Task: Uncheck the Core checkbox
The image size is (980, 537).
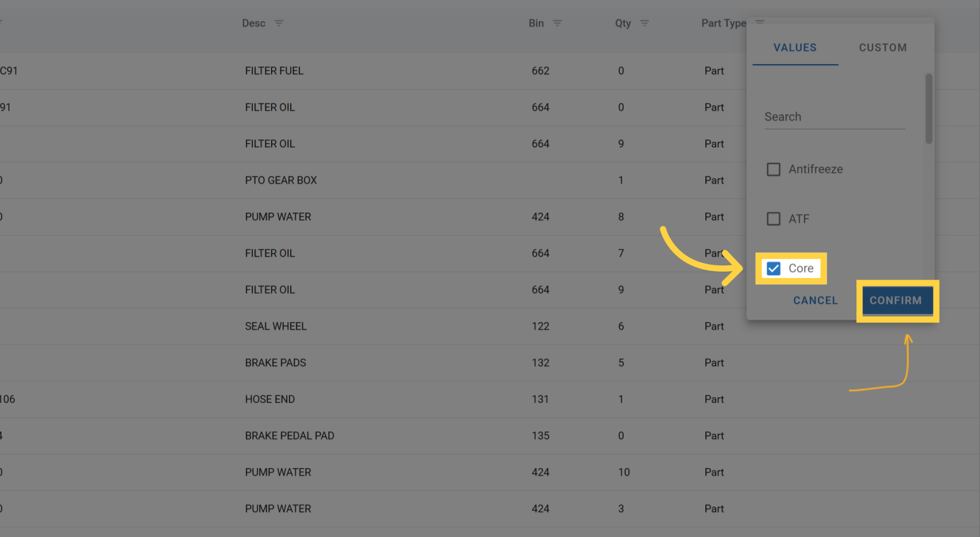Action: tap(774, 268)
